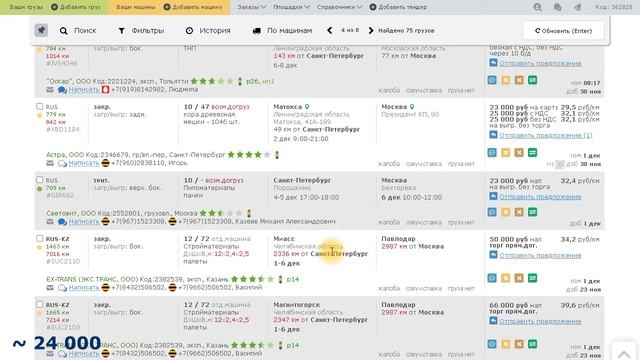Switch to По машинам view

(282, 31)
